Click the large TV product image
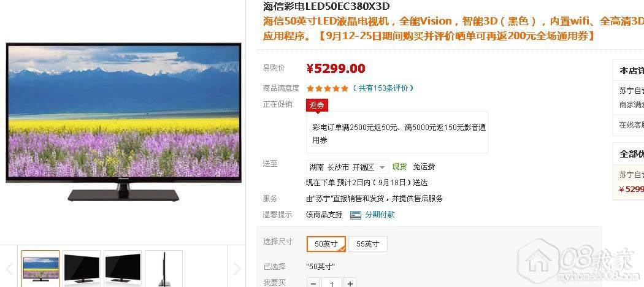 (123, 122)
